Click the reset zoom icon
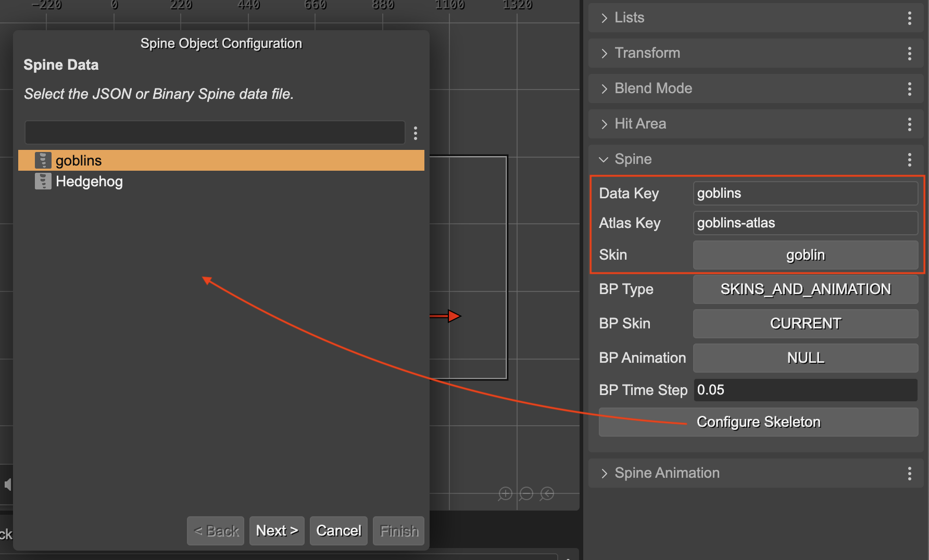This screenshot has height=560, width=929. pos(547,493)
